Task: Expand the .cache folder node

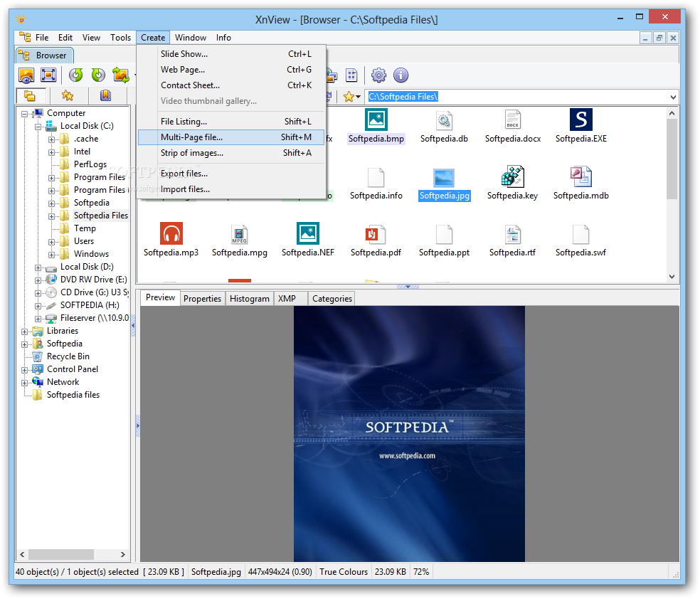Action: [51, 139]
